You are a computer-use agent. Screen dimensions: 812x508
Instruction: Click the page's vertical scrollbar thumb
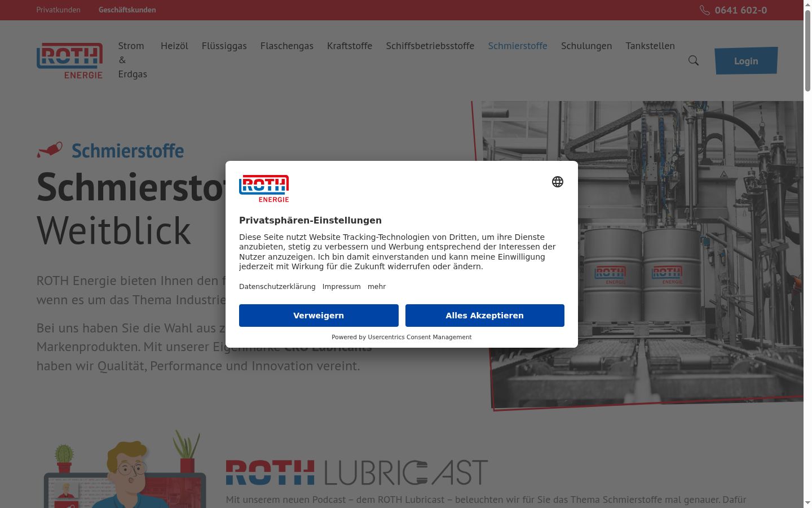point(807,50)
